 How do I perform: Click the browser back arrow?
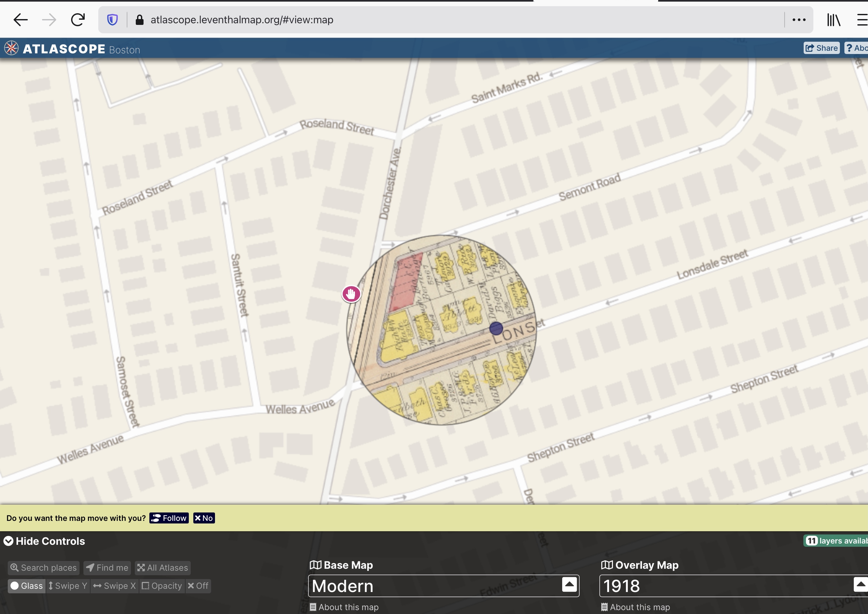(20, 20)
